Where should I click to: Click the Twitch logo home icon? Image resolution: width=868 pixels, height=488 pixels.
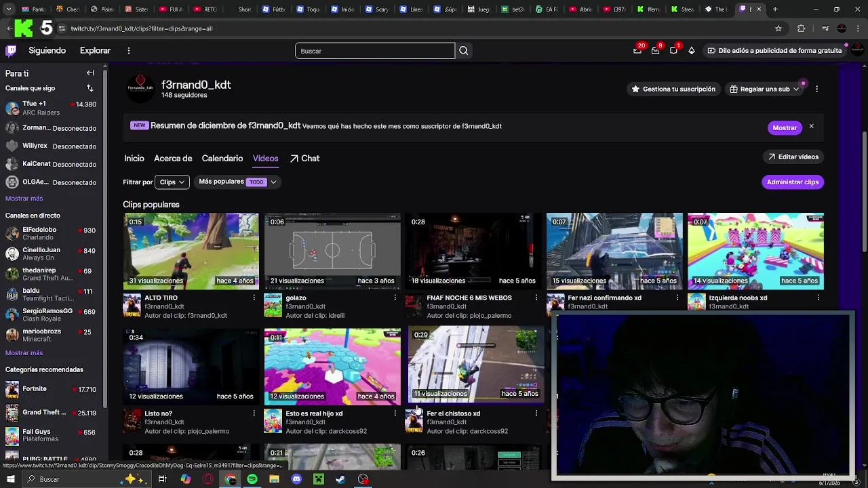(11, 50)
